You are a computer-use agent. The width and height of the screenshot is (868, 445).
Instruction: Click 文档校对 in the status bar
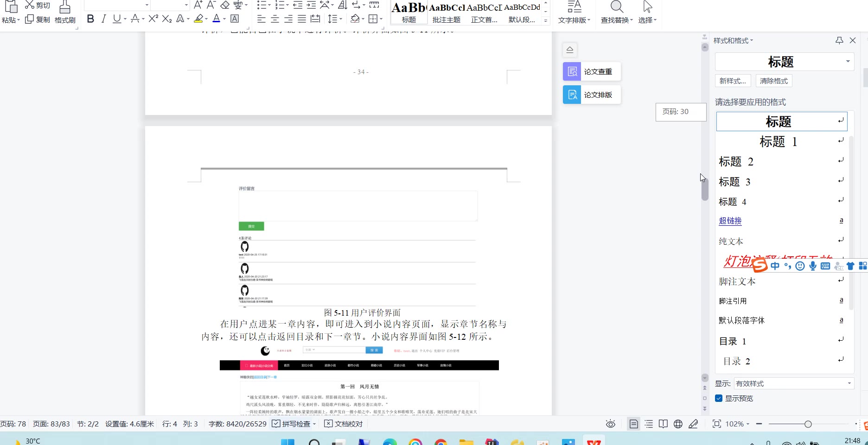click(343, 424)
